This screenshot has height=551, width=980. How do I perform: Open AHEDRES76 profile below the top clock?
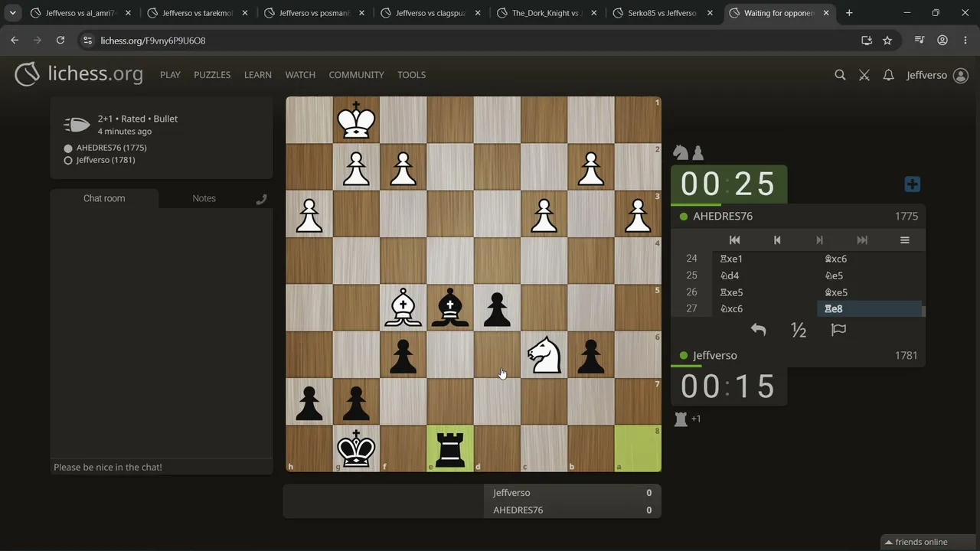tap(723, 217)
